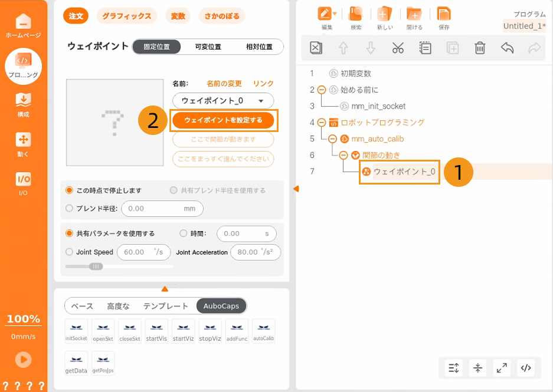Click the code view icon at bottom right
The height and width of the screenshot is (392, 553).
[526, 368]
